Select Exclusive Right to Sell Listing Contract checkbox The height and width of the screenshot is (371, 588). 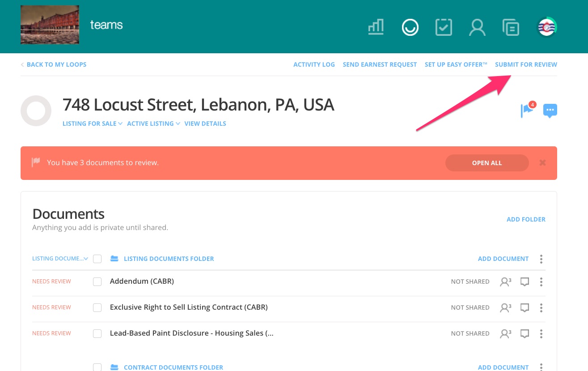97,307
